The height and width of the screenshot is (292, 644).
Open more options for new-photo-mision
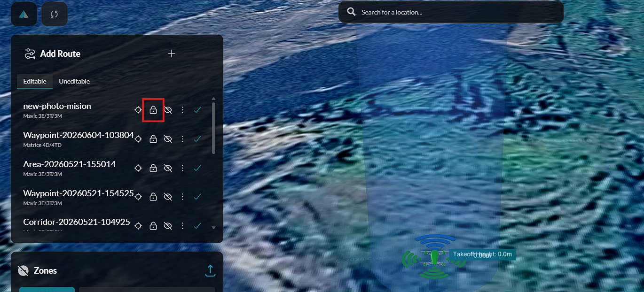click(x=183, y=110)
